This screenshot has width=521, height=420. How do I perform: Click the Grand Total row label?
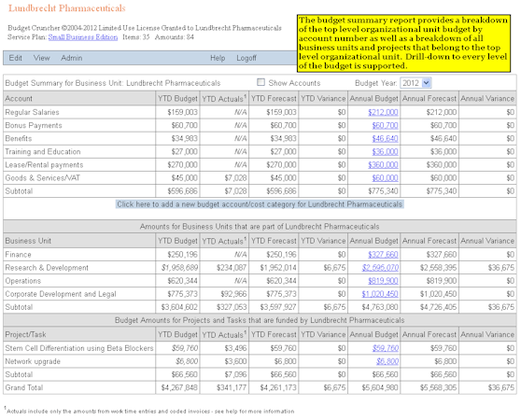(x=24, y=387)
